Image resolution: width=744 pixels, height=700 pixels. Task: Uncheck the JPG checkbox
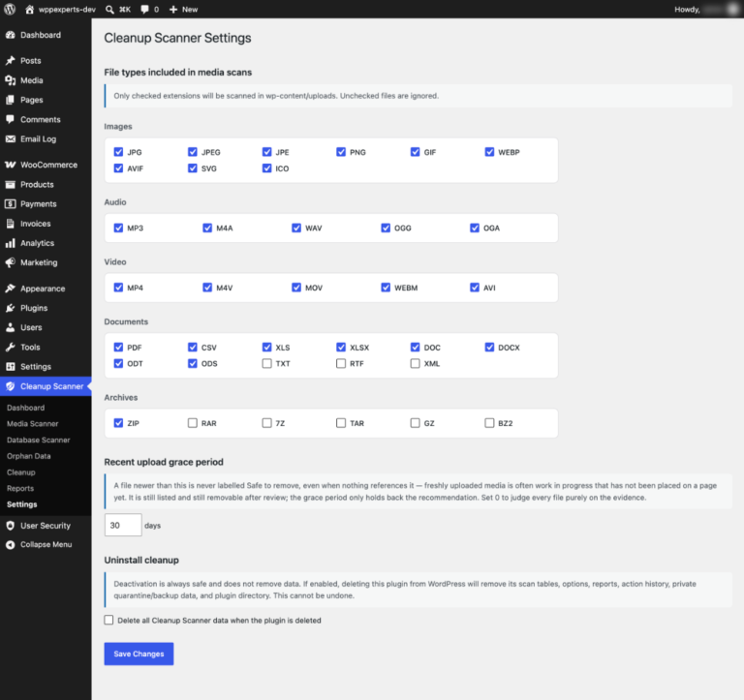pyautogui.click(x=118, y=152)
